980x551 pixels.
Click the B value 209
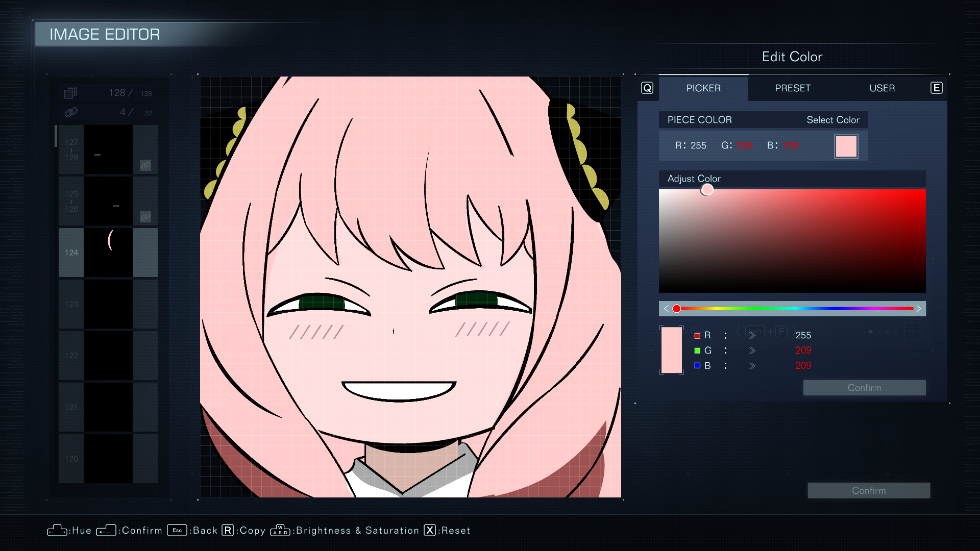click(x=803, y=366)
